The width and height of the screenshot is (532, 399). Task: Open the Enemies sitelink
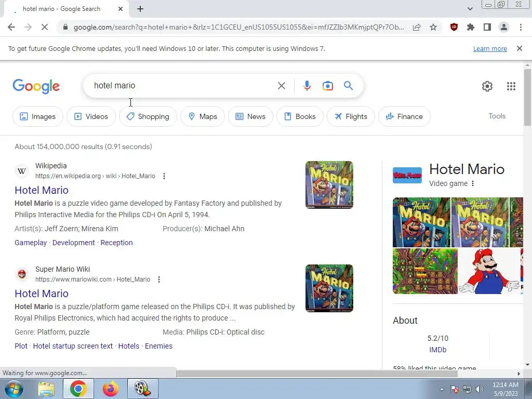(x=158, y=346)
